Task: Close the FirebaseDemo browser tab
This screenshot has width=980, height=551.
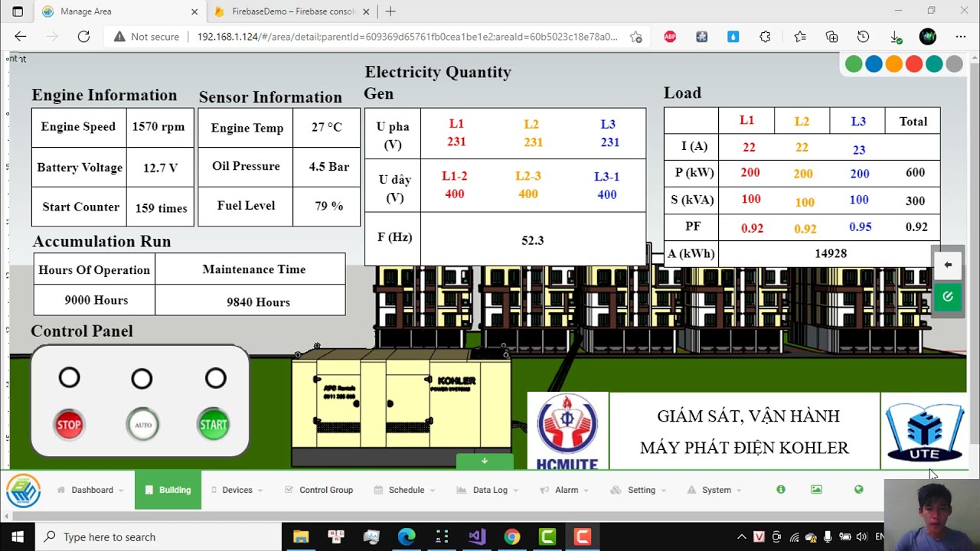Action: tap(366, 11)
